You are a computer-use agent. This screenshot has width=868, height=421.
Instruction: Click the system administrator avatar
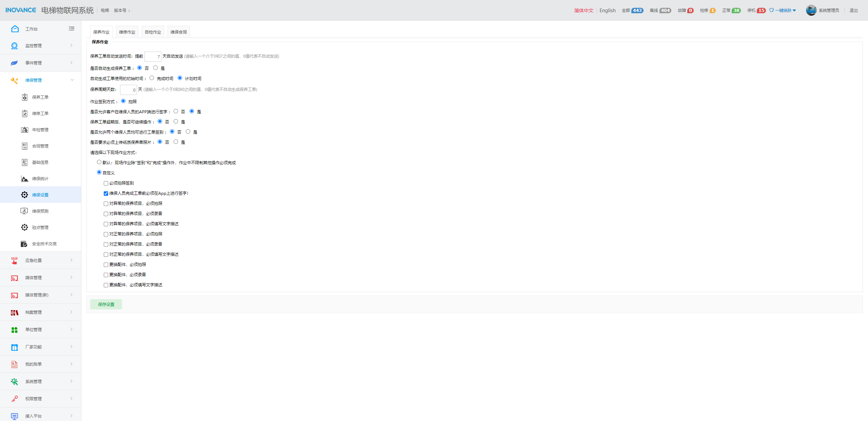tap(811, 10)
